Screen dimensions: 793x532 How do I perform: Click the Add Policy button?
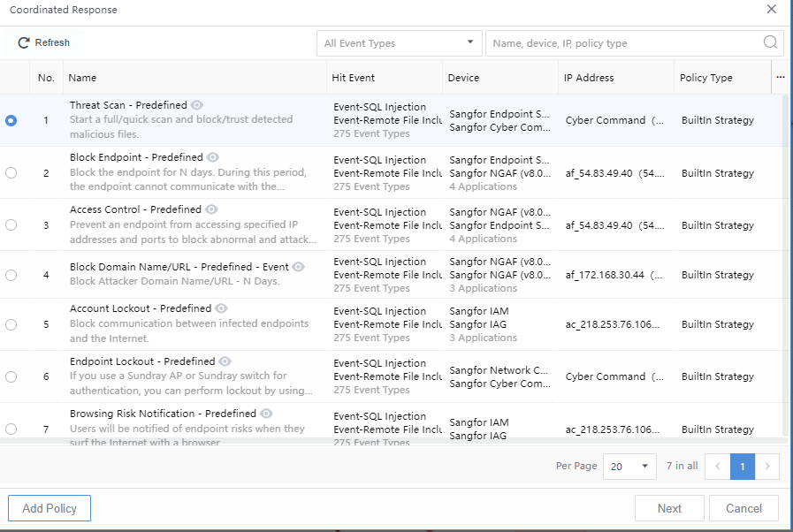point(50,508)
